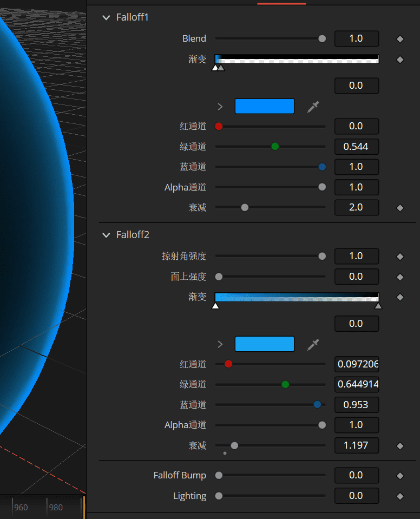Expand Falloff1 color picker details arrow
Viewport: 420px width, 519px height.
coord(220,107)
